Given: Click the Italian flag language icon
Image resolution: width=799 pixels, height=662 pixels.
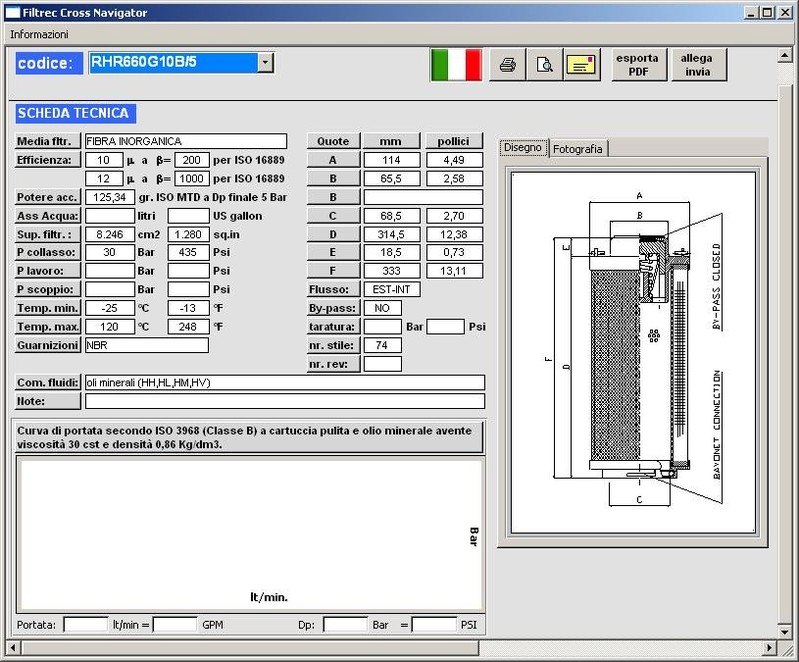Looking at the screenshot, I should click(x=456, y=65).
